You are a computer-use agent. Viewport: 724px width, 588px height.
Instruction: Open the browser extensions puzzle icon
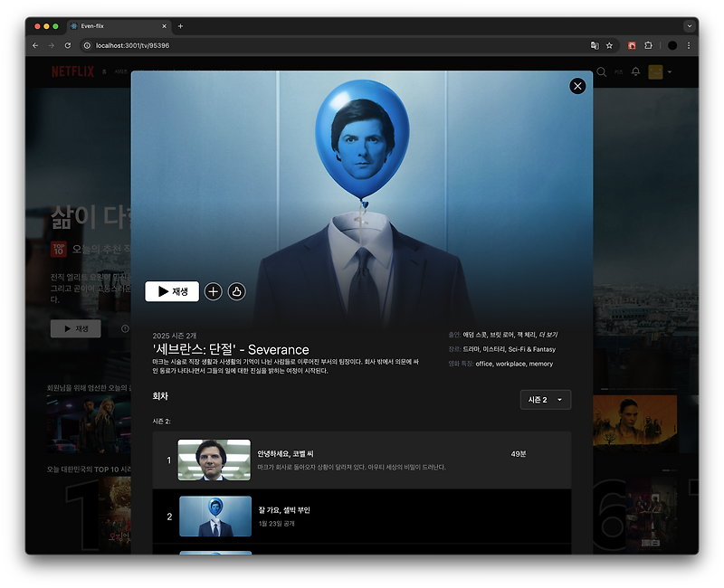pos(648,45)
